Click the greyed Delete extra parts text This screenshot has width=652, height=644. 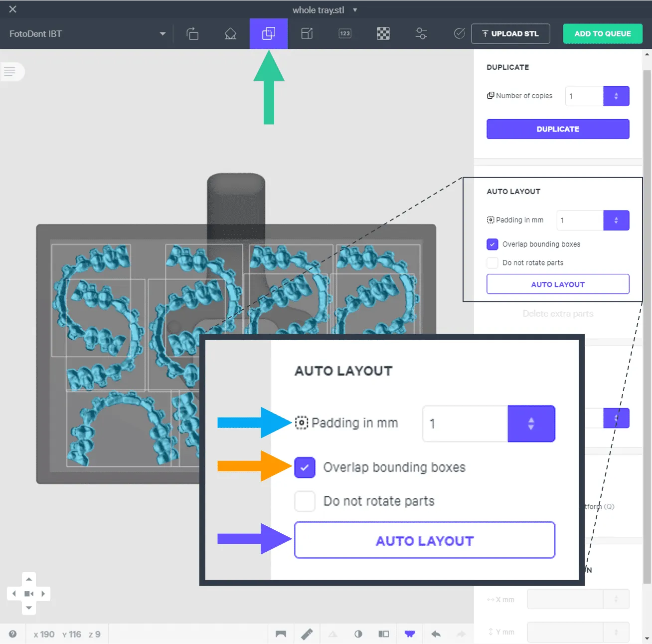pos(558,314)
